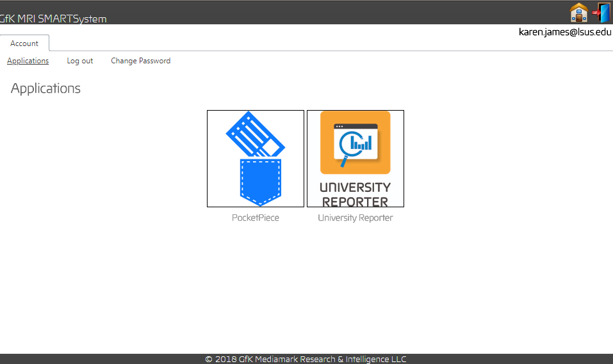This screenshot has width=613, height=364.
Task: Click the PocketPiece caption text
Action: [256, 218]
